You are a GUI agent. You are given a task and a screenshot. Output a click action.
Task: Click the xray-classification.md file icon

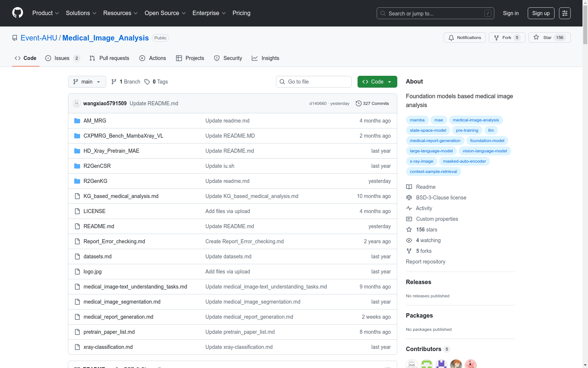[x=77, y=347]
